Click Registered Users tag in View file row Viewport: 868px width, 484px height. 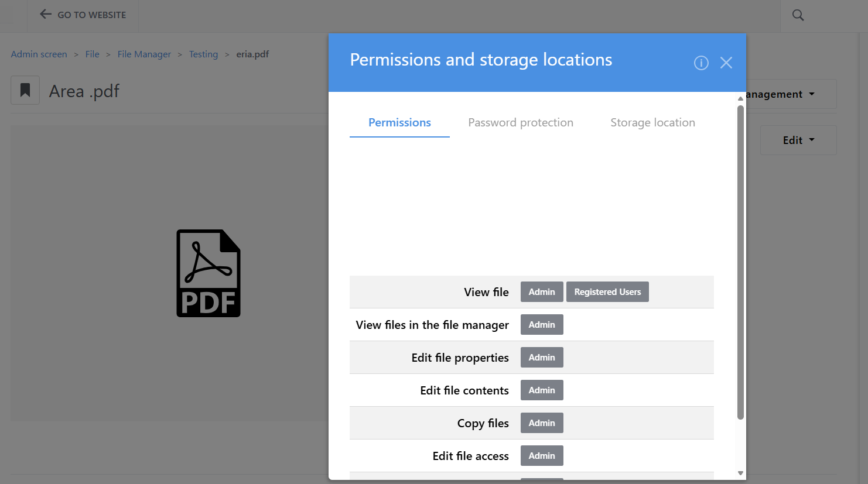[607, 292]
